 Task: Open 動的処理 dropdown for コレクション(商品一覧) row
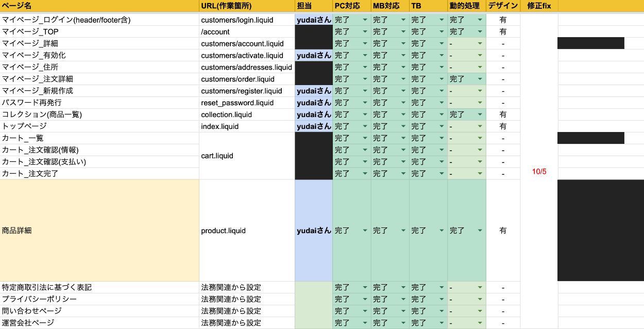480,114
